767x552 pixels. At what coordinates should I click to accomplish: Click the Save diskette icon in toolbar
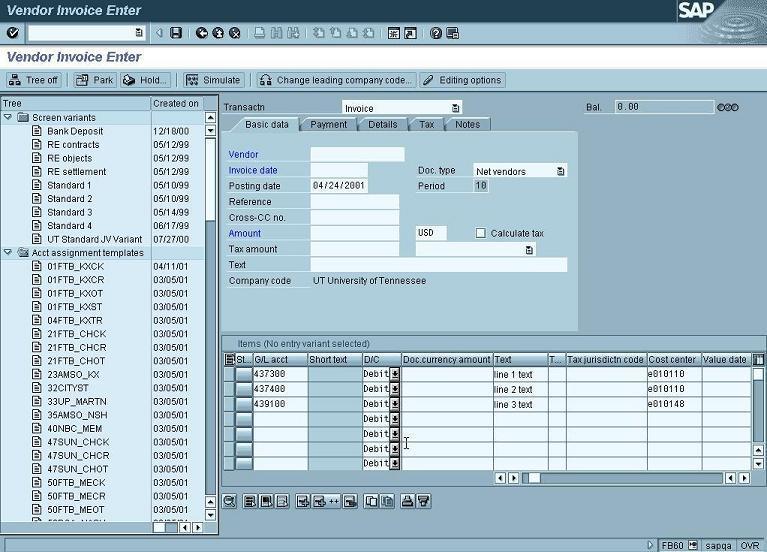coord(176,33)
